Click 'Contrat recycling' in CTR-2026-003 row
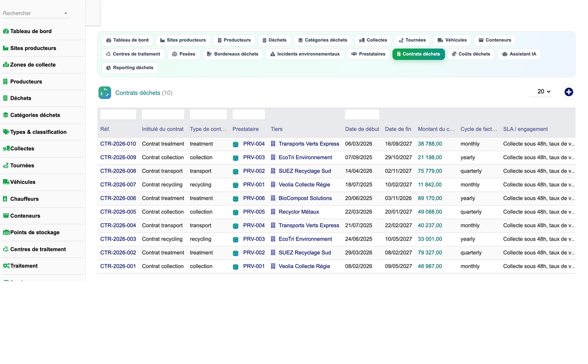This screenshot has height=364, width=588. click(x=162, y=239)
